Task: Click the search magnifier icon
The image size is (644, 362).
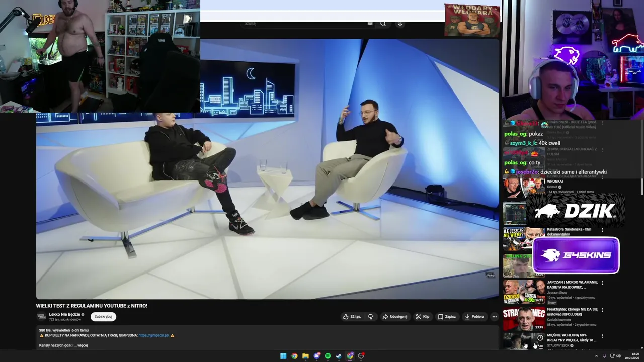Action: (383, 23)
